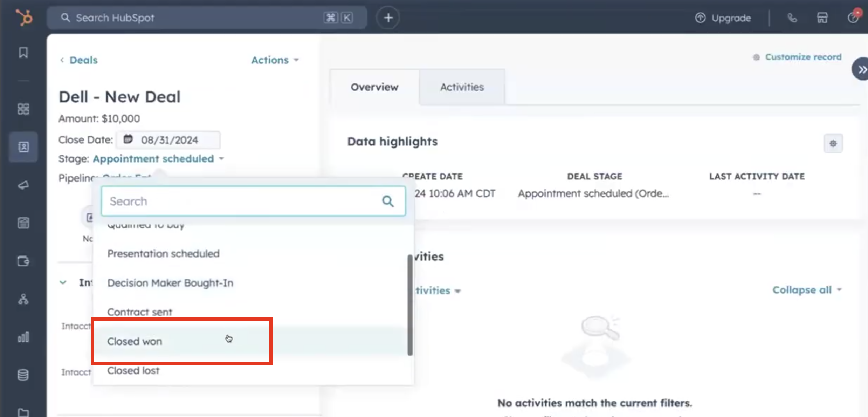
Task: Focus the Search HubSpot bar
Action: [207, 18]
